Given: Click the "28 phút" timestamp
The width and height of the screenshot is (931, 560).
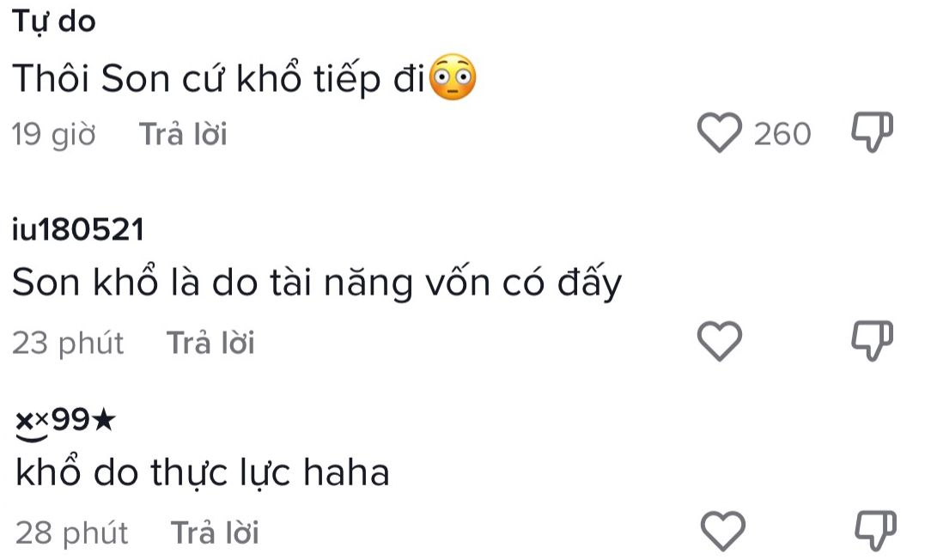Looking at the screenshot, I should (71, 533).
